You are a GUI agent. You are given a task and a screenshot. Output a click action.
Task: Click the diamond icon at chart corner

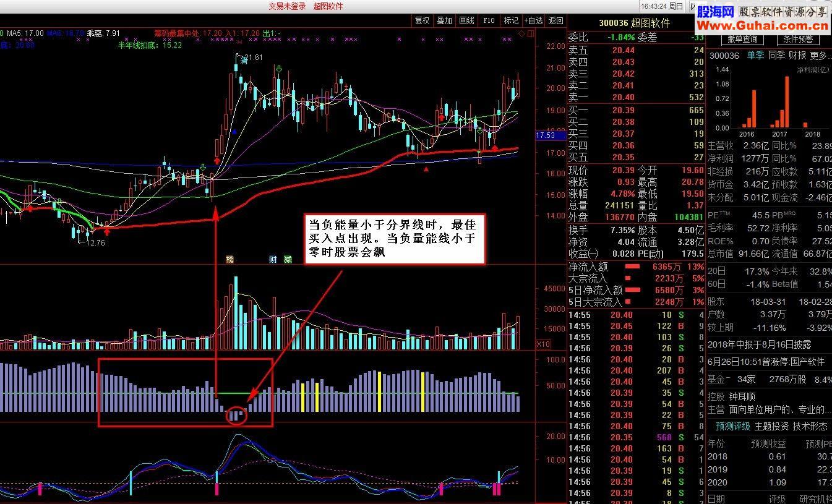[x=521, y=33]
